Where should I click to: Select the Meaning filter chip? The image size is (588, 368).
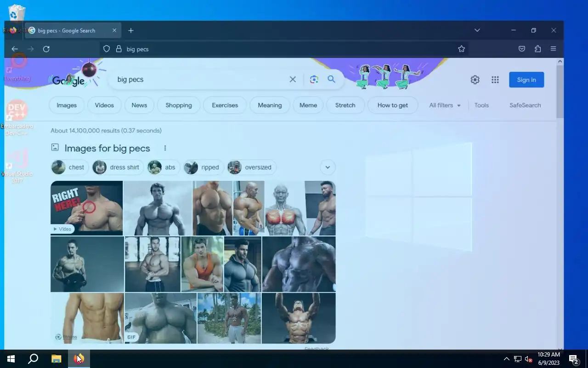[270, 105]
